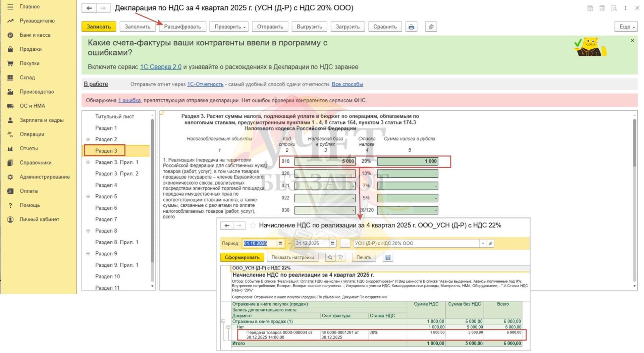Image resolution: width=644 pixels, height=353 pixels.
Task: Select Раздел 3 in the sections list
Action: (106, 151)
